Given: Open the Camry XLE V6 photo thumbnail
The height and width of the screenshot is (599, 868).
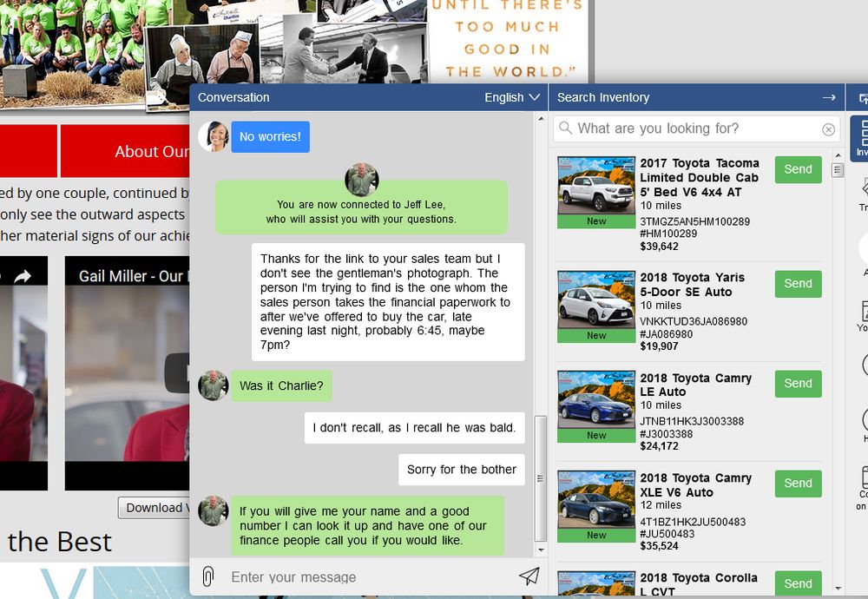Looking at the screenshot, I should [596, 499].
